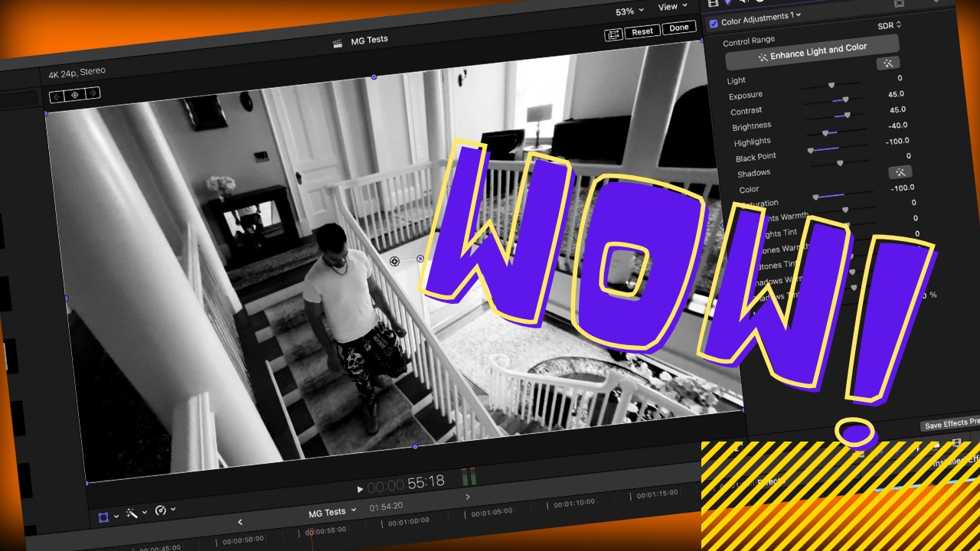Click the top edge transform handle of viewer
Screen dimensions: 980x551
374,77
